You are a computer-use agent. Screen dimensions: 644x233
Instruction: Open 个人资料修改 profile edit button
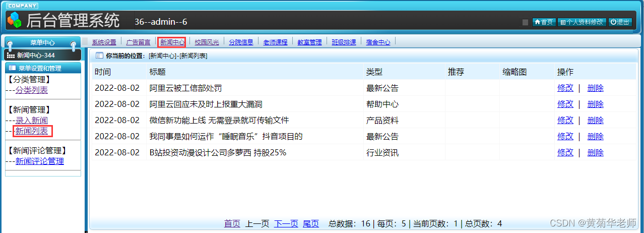coord(582,22)
